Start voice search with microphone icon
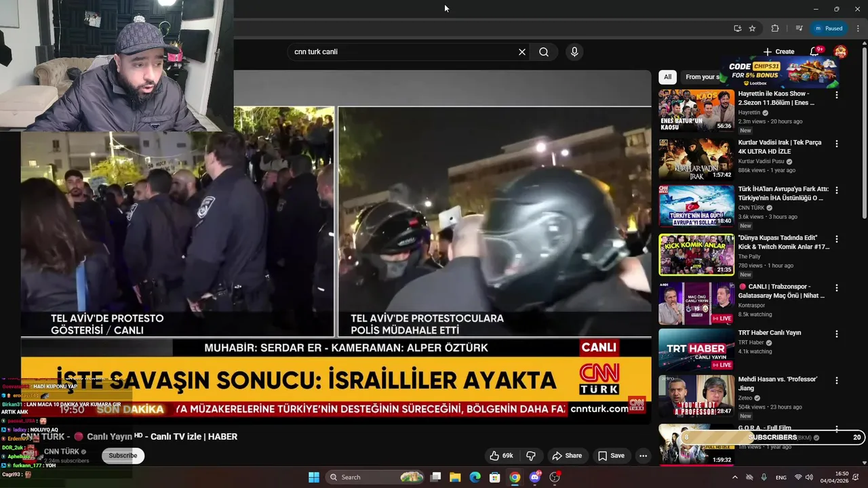 [x=574, y=52]
